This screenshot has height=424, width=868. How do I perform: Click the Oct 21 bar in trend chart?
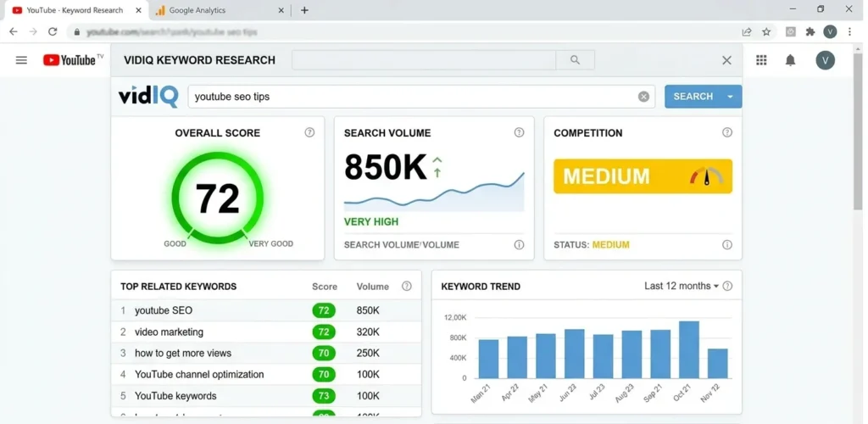click(689, 350)
